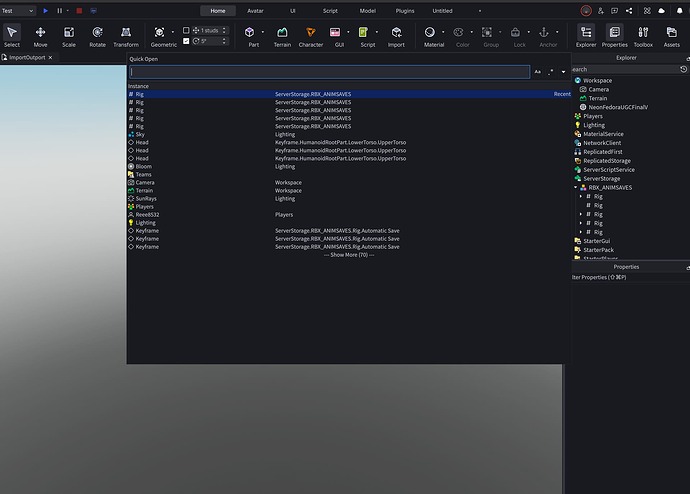Pause the running test

click(x=59, y=11)
